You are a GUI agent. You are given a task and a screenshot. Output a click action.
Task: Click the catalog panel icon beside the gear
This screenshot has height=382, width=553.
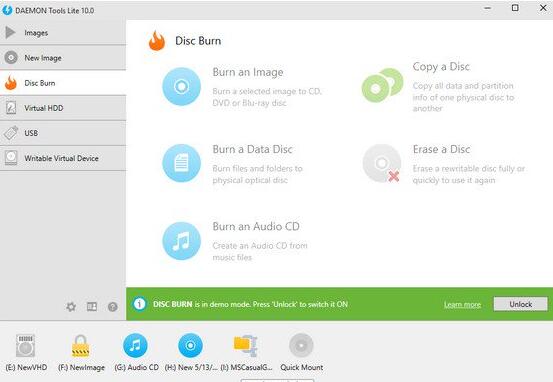tap(92, 307)
